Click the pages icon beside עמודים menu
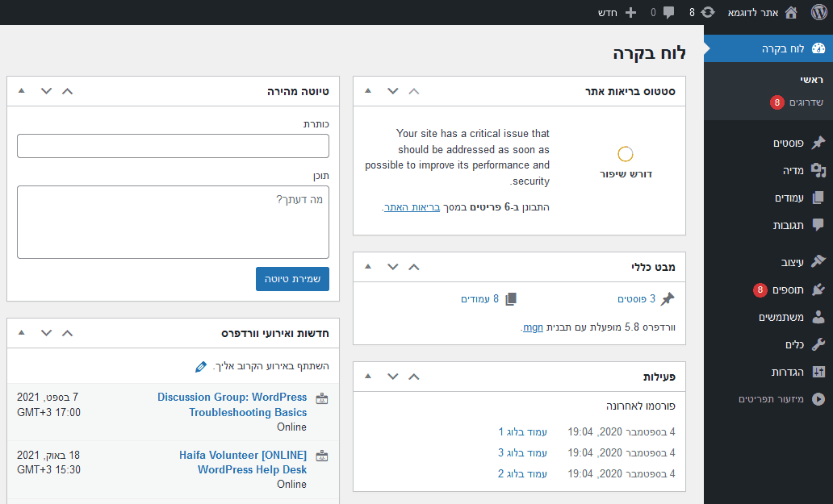Viewport: 833px width, 504px height. 818,198
